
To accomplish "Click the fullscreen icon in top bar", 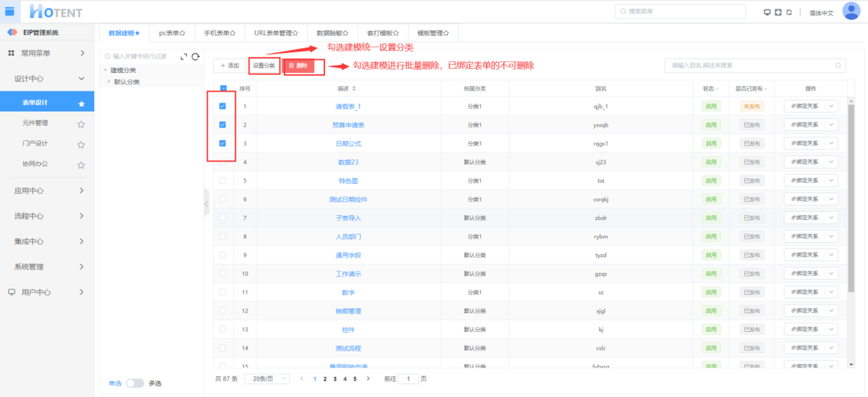I will (778, 12).
